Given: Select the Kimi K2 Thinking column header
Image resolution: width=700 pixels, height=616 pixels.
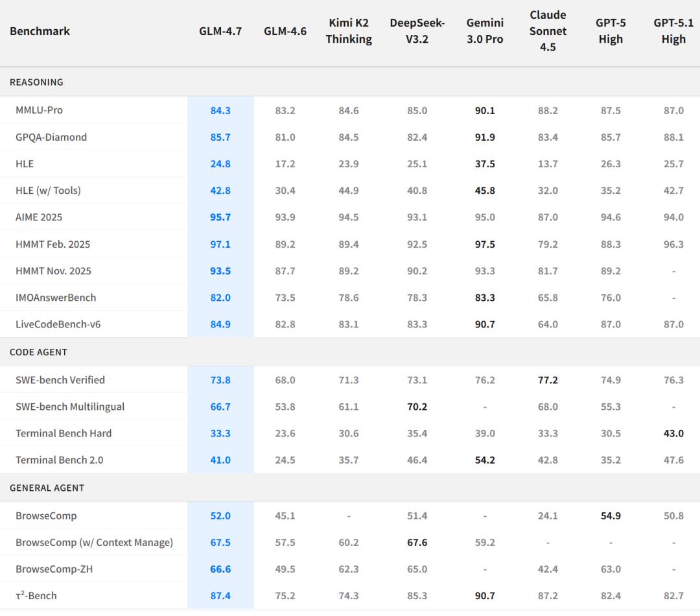Looking at the screenshot, I should [349, 31].
